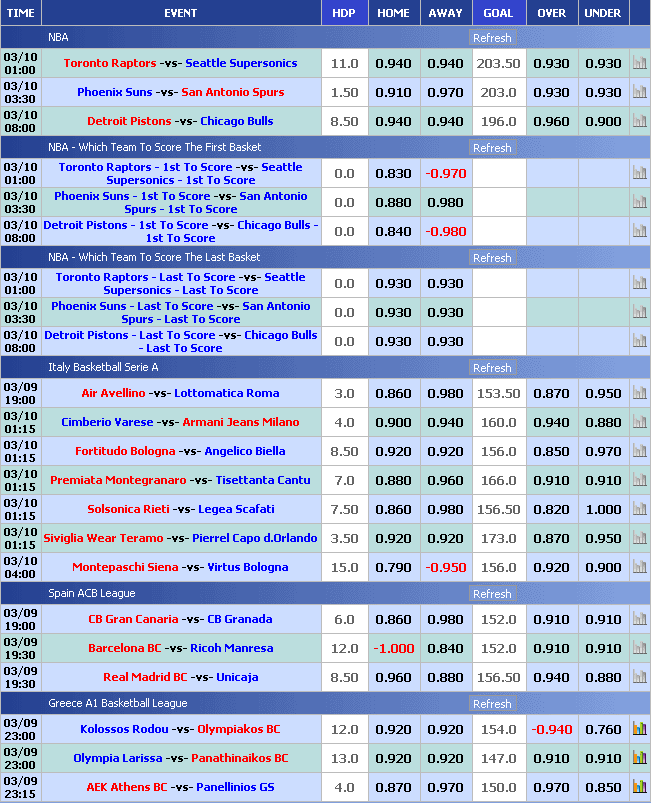Click Montepaschi Siena team name

(x=125, y=567)
